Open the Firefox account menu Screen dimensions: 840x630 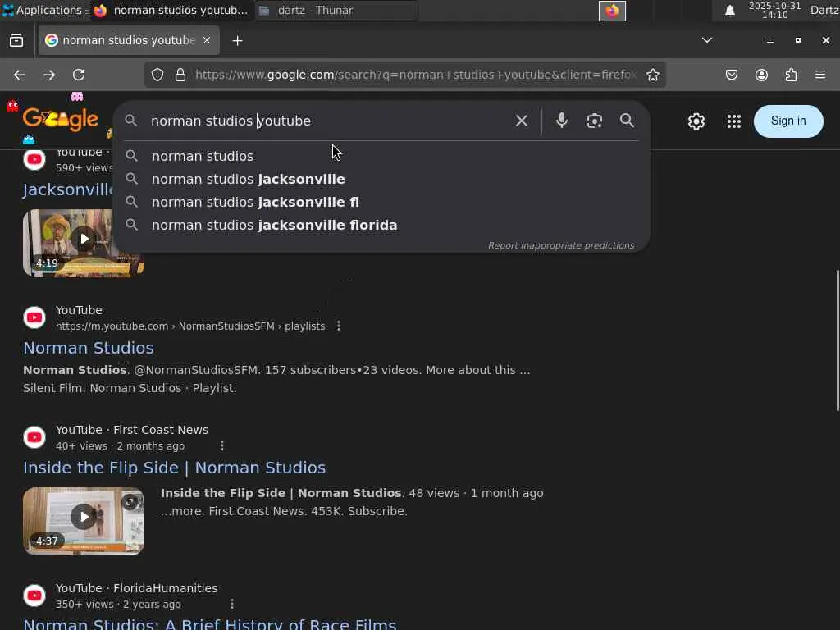point(761,75)
